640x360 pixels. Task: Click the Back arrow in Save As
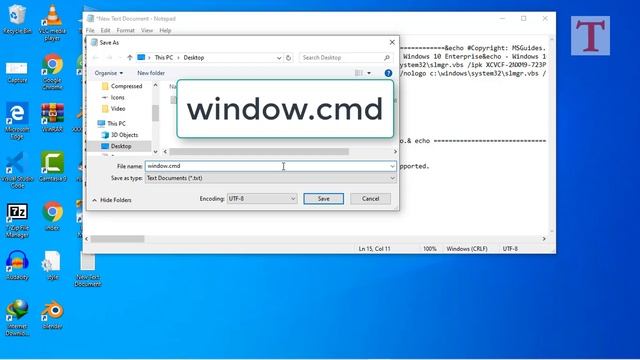coord(96,58)
